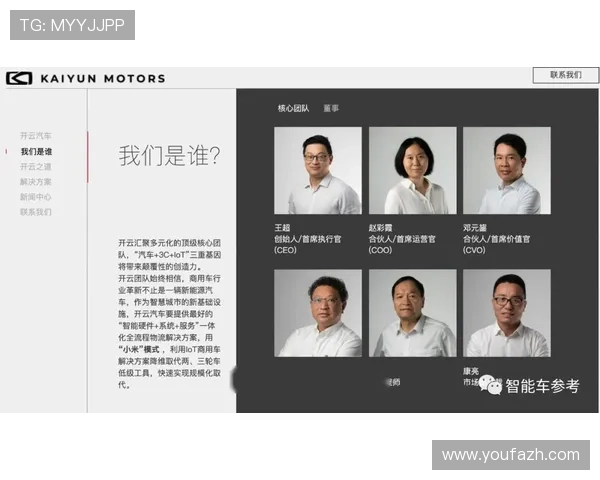Click the bottom-middle team member portrait
Viewport: 600px width, 480px height.
pyautogui.click(x=412, y=313)
